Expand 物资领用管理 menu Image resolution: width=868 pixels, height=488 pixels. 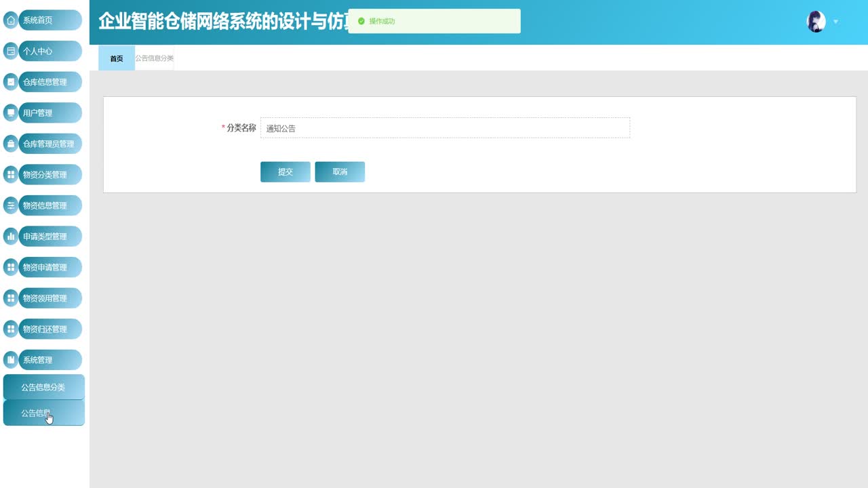50,298
